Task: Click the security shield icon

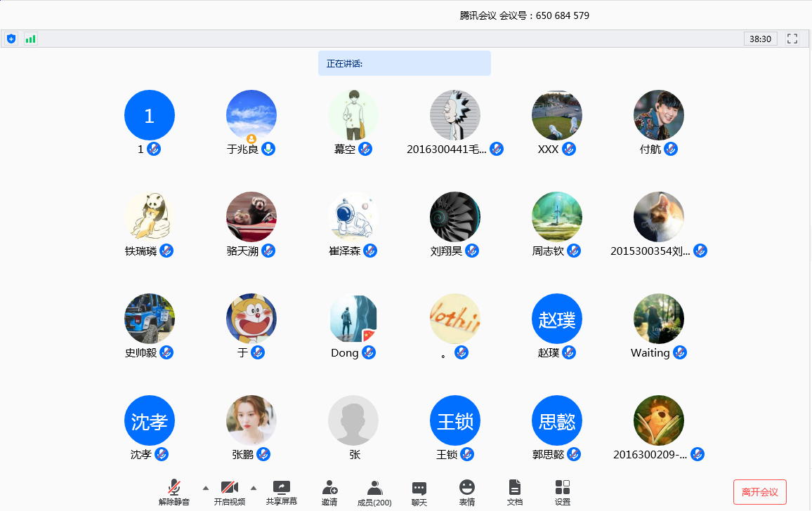Action: pos(11,39)
